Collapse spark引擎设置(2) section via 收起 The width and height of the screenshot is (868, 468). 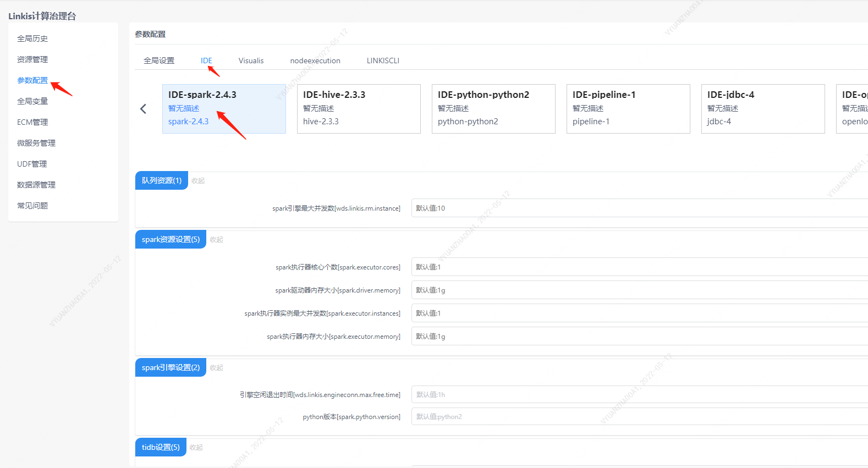[x=216, y=368]
